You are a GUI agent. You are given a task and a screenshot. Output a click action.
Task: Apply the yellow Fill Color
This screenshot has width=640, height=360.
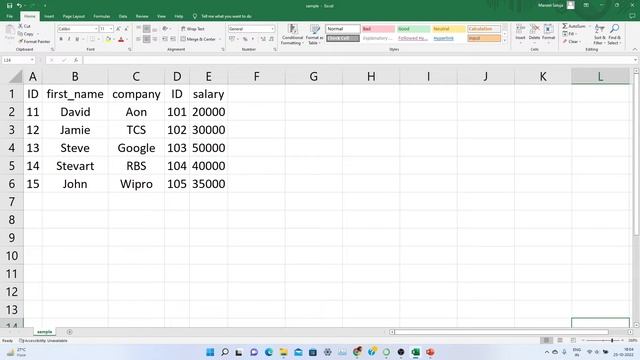108,39
